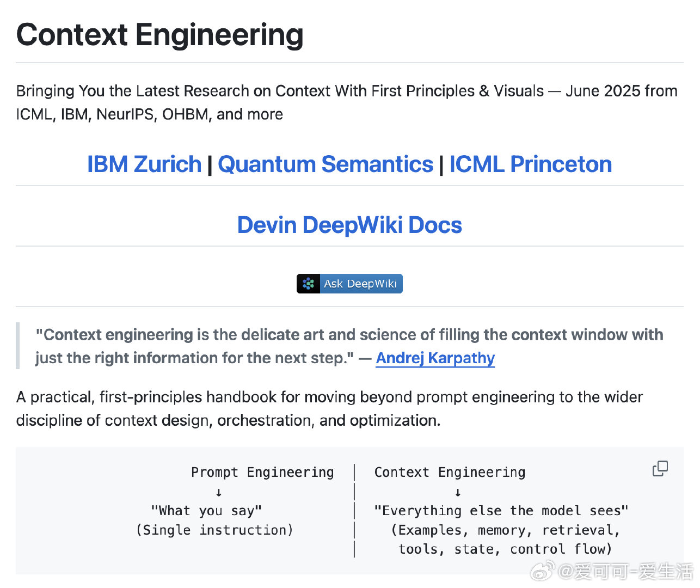Click the "A practical, first-principles handbook" paragraph
This screenshot has height=588, width=700.
tap(329, 408)
